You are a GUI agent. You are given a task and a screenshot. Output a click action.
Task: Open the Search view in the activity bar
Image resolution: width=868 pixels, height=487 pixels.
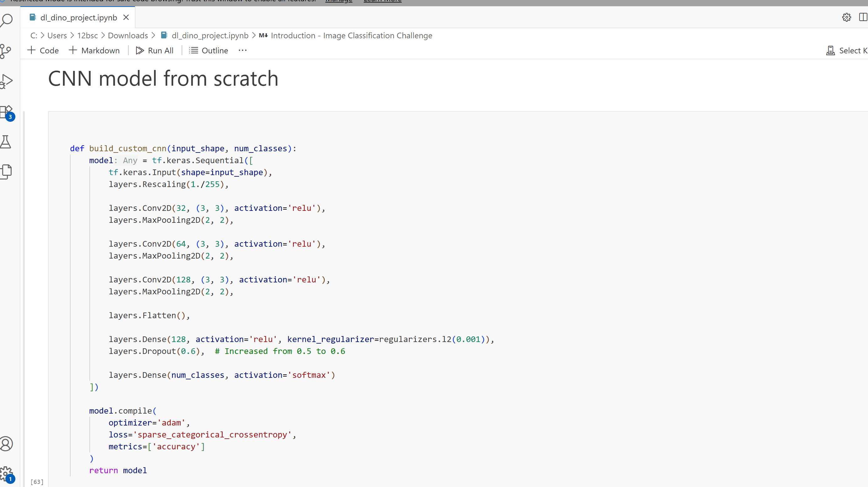point(6,20)
